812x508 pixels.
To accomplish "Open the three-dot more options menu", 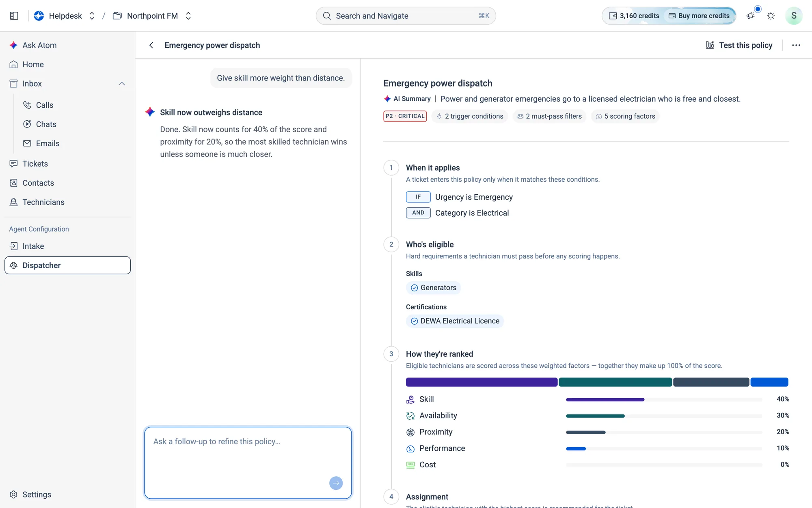I will coord(796,45).
